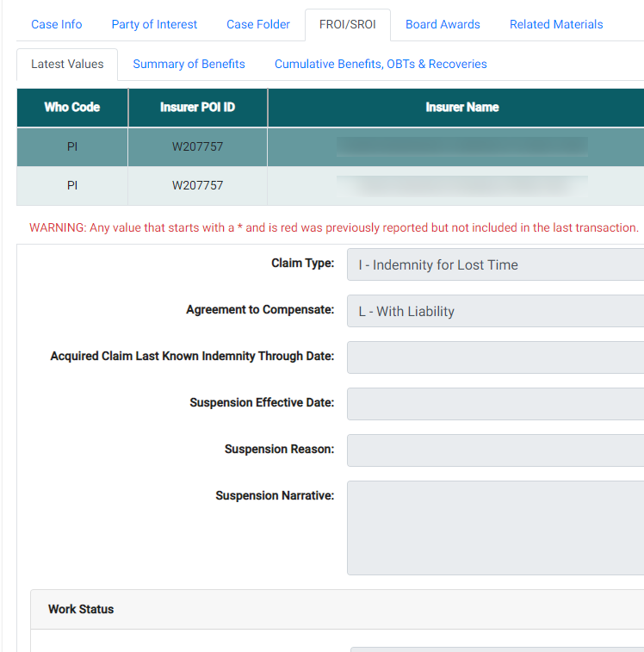This screenshot has height=652, width=644.
Task: Go to the Board Awards tab
Action: [x=443, y=24]
